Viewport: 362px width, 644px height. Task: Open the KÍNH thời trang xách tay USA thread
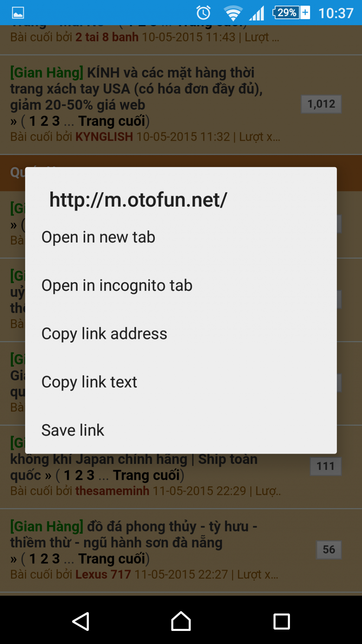[x=136, y=89]
